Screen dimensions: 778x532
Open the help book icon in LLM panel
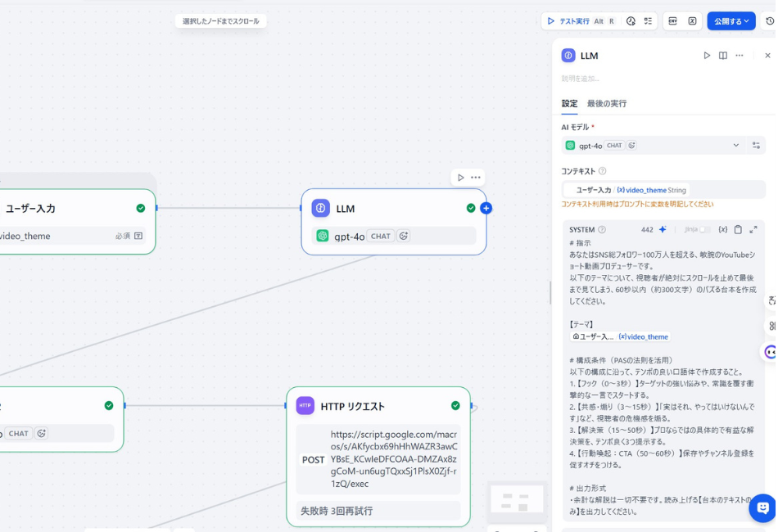[x=723, y=56]
